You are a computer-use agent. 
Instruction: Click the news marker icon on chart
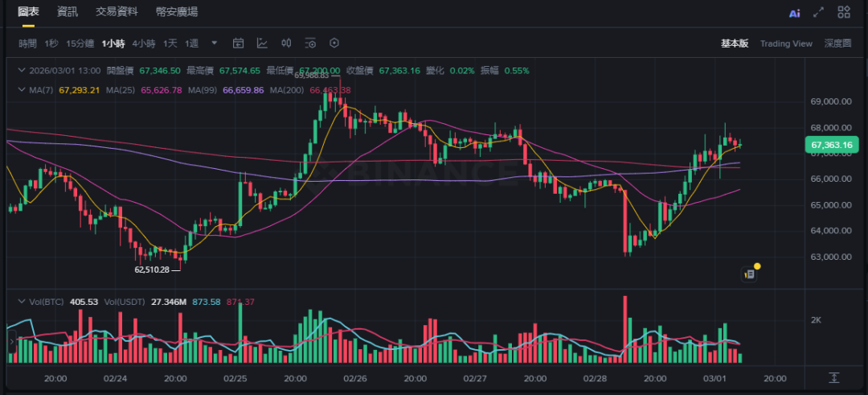750,274
